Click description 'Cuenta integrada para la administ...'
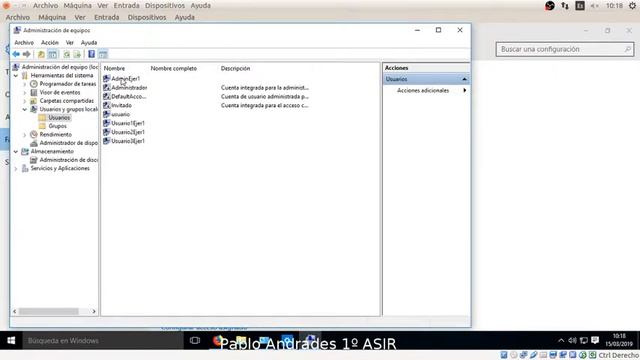640x360 pixels. tap(265, 87)
